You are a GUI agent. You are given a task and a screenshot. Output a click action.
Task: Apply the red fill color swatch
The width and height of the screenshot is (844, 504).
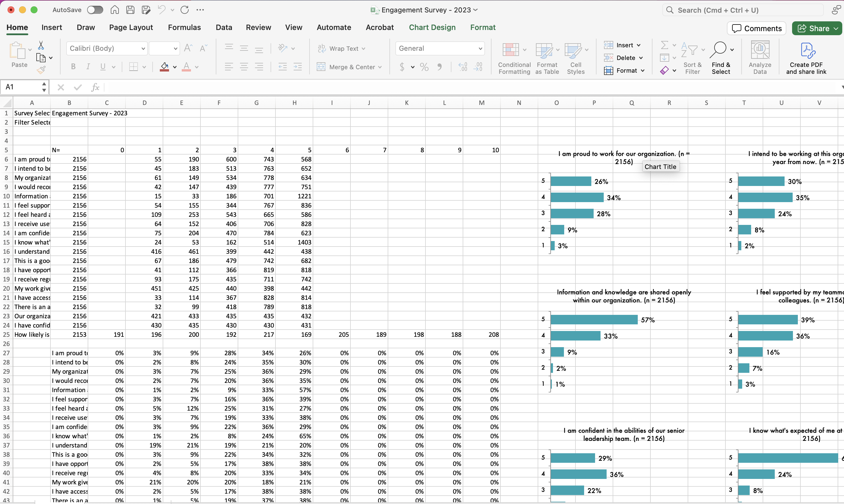(164, 67)
